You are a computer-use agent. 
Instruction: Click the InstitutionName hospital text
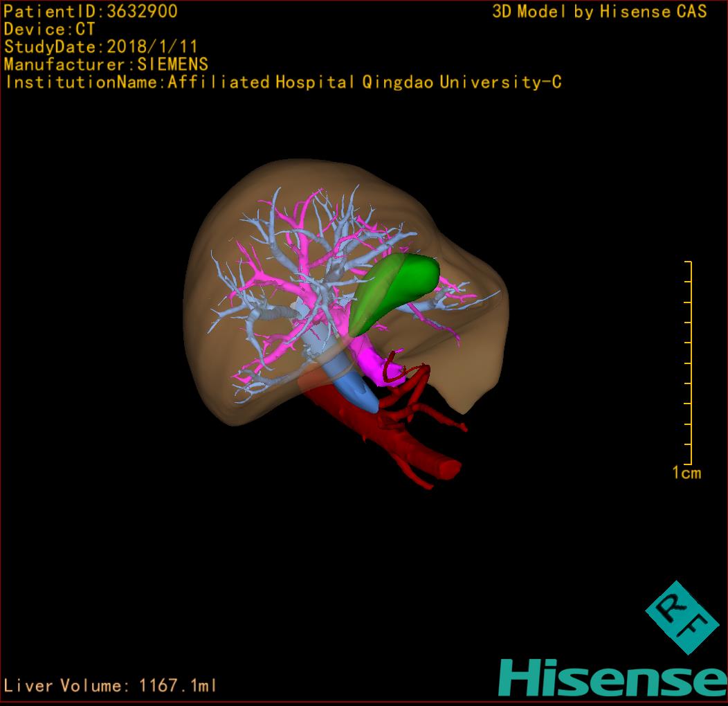click(282, 82)
